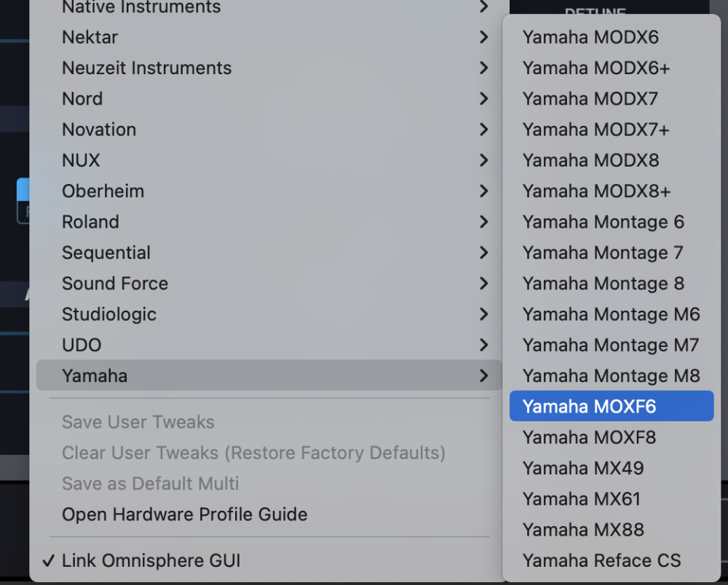728x585 pixels.
Task: Choose Yamaha MOXF8 hardware profile
Action: (589, 437)
